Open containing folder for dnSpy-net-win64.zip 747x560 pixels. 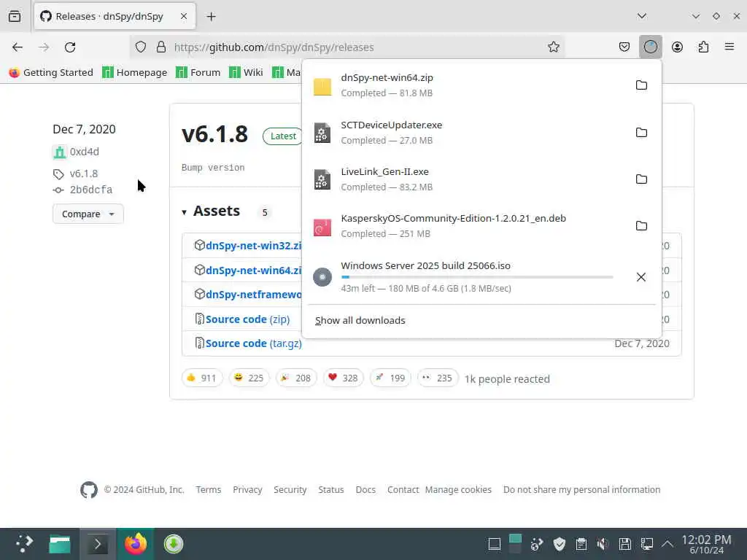coord(641,85)
